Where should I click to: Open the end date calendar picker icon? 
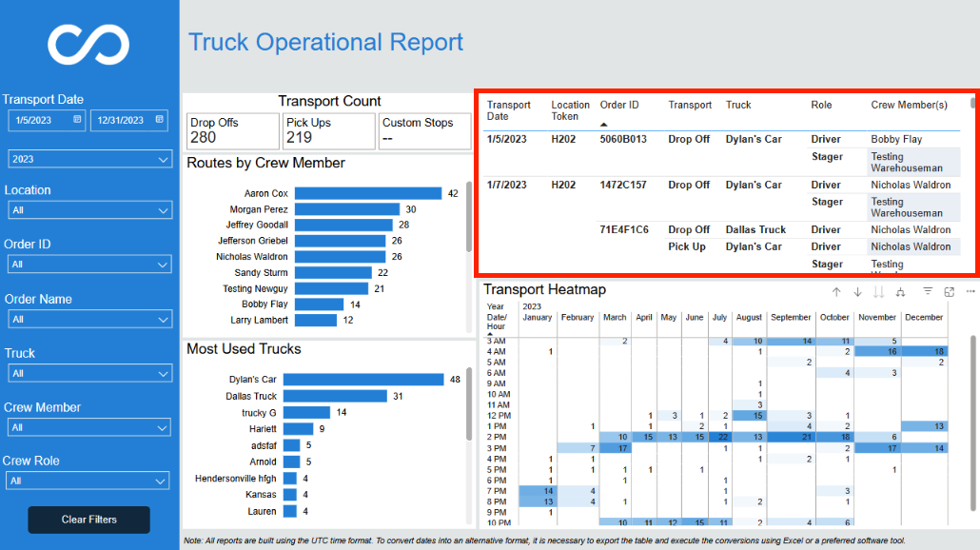(160, 119)
